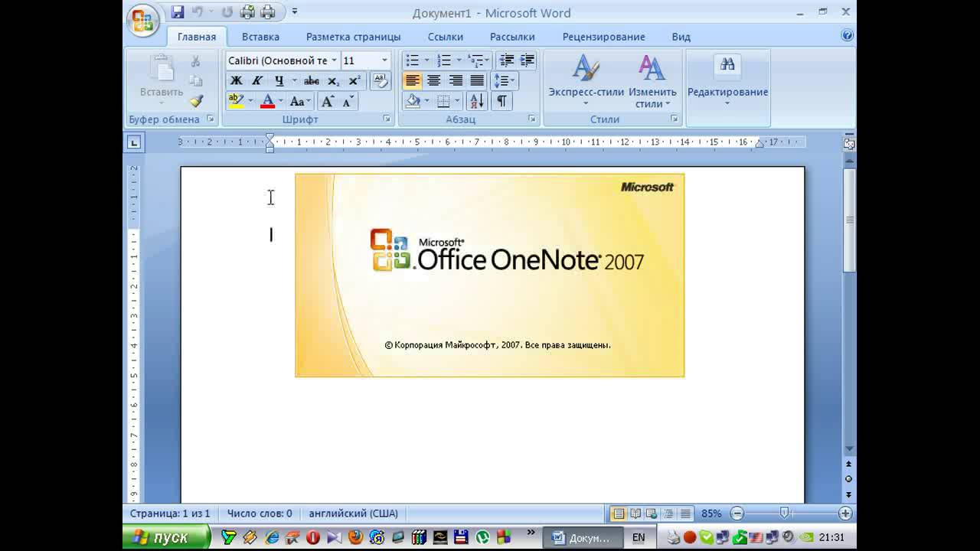Sort text with the A-Я sort icon
980x551 pixels.
tap(476, 101)
